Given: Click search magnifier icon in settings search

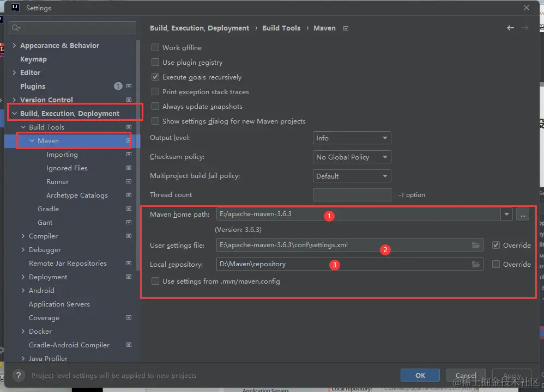Looking at the screenshot, I should pyautogui.click(x=16, y=28).
